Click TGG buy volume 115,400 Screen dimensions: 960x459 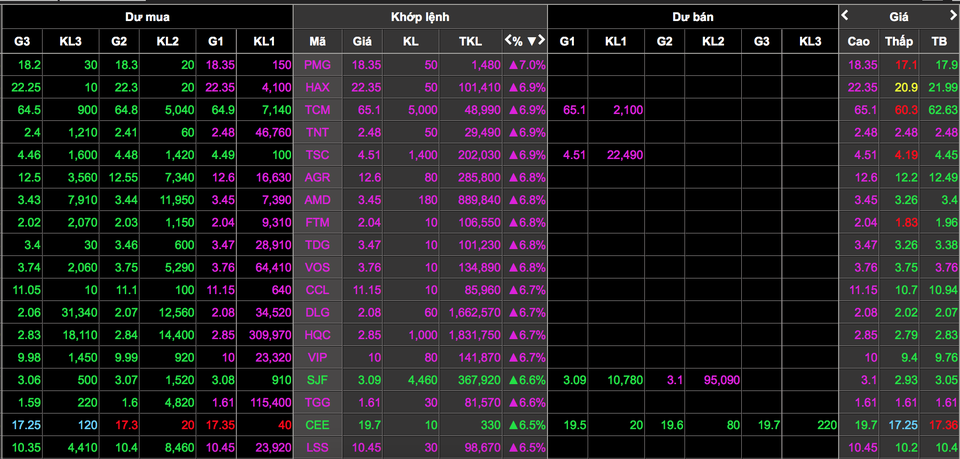[271, 403]
